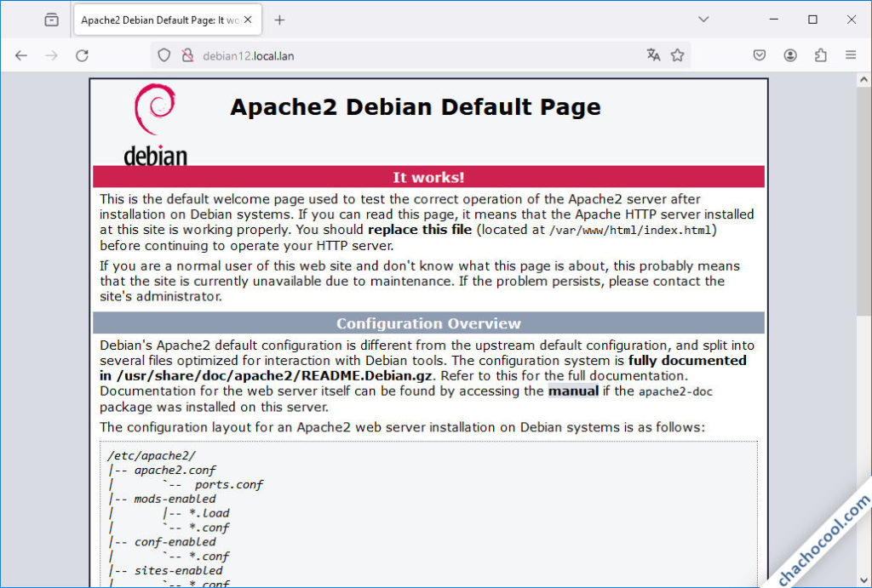Viewport: 872px width, 588px height.
Task: Expand the list of all tabs chevron
Action: coord(703,19)
